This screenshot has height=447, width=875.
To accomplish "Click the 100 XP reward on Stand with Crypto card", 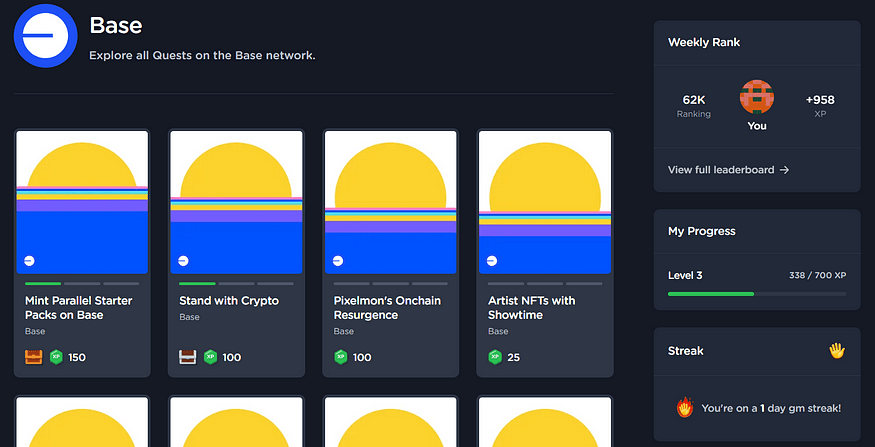I will pyautogui.click(x=232, y=357).
